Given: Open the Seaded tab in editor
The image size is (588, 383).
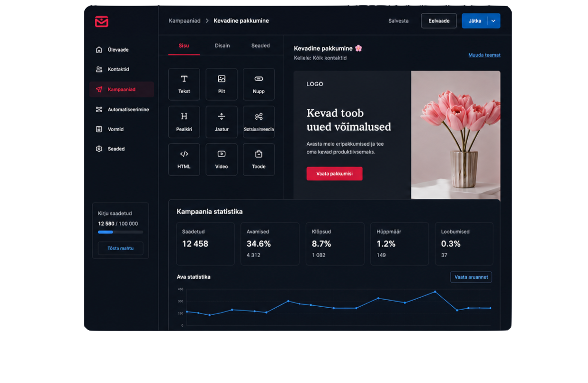Looking at the screenshot, I should click(260, 45).
